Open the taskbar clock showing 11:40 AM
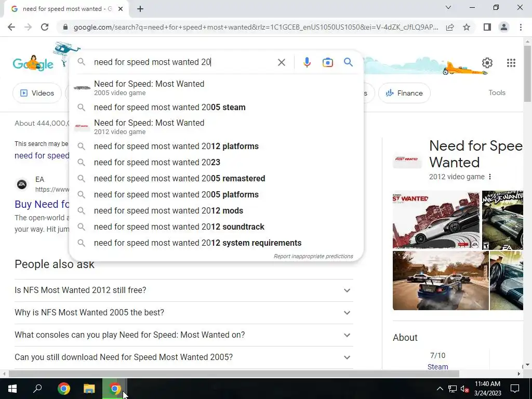Screen dimensions: 532x399 (487, 389)
